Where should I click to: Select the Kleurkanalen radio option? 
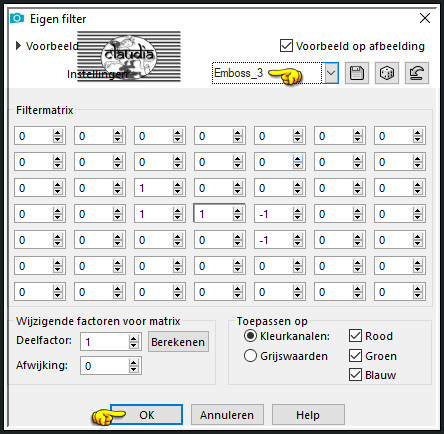pyautogui.click(x=250, y=336)
